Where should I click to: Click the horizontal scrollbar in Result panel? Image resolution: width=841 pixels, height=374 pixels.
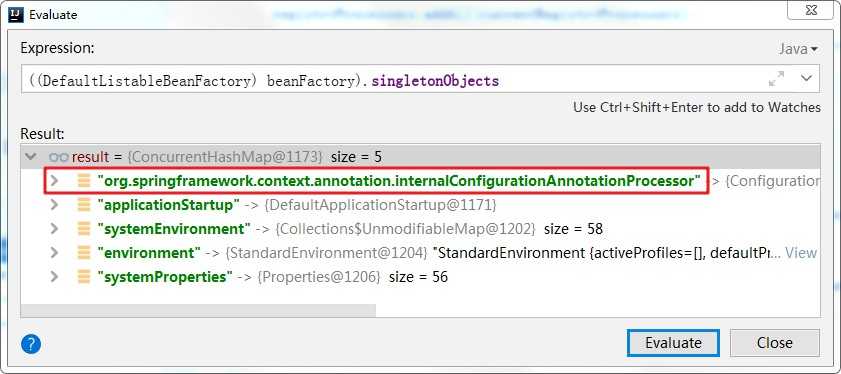[198, 310]
